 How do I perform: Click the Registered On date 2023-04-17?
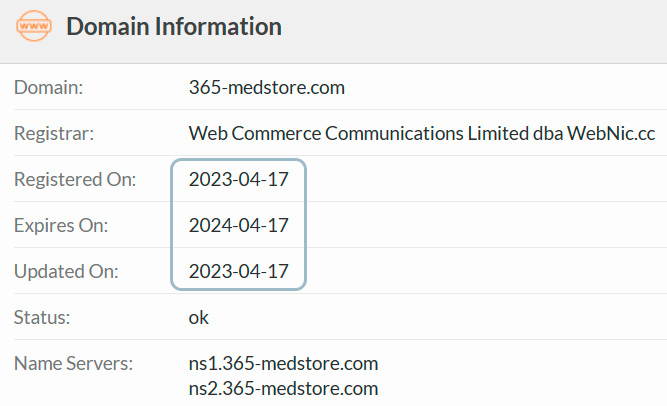(239, 180)
